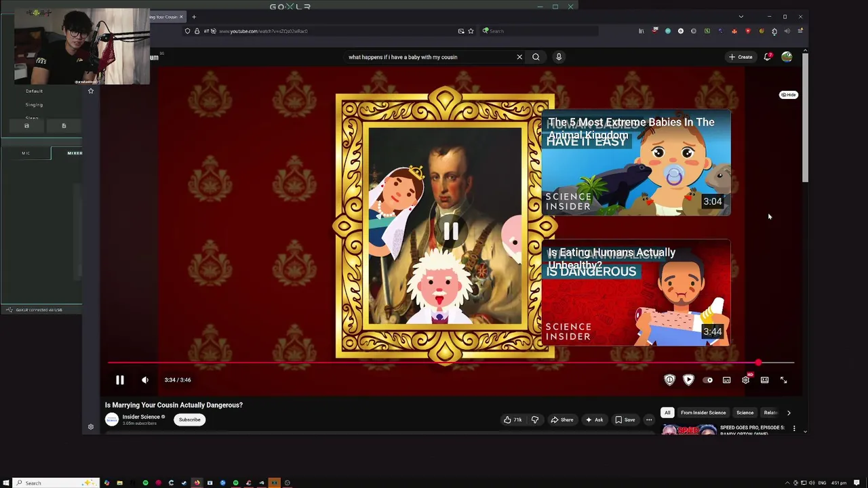Open the GoXLR settings gear at bottom left
This screenshot has height=488, width=868.
pos(91,427)
